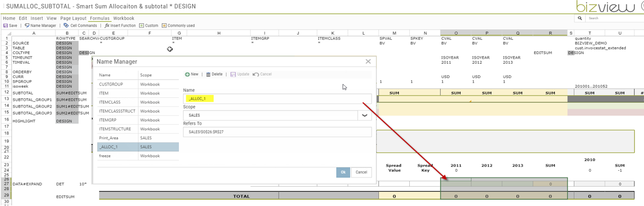This screenshot has height=206, width=644.
Task: Open the Page Layout menu
Action: pos(74,18)
